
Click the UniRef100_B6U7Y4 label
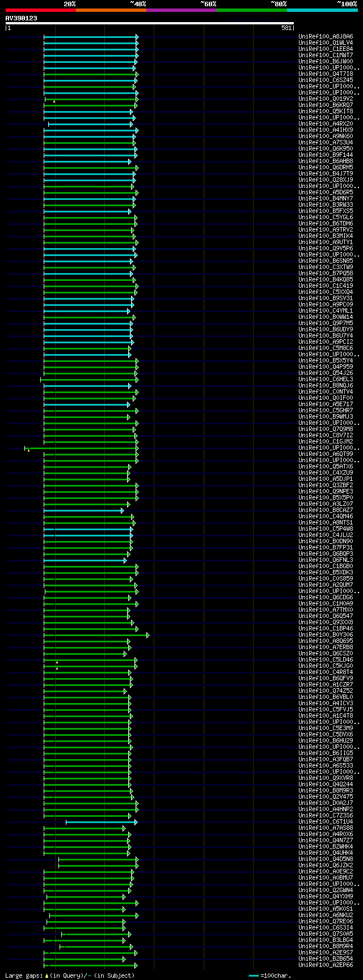(326, 336)
